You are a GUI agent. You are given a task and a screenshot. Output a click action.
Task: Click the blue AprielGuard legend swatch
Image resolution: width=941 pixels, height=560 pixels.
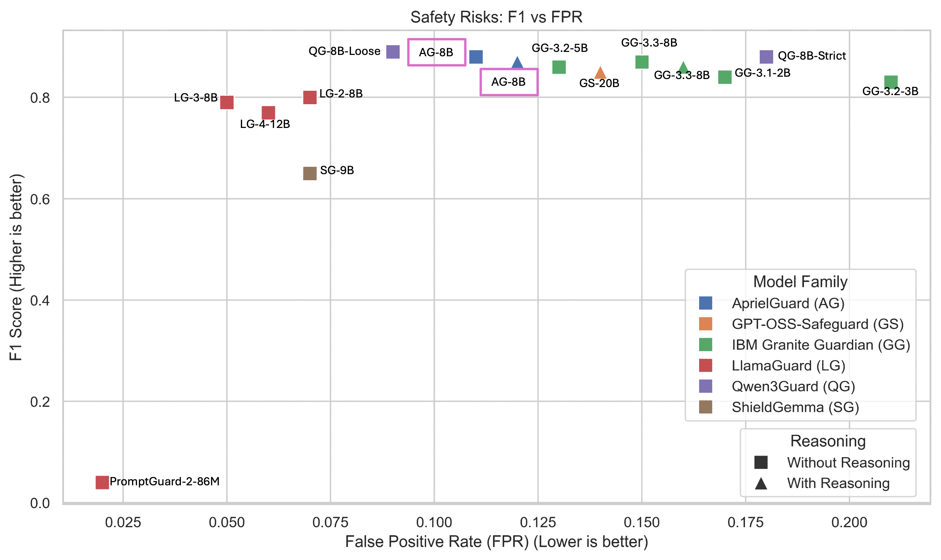[705, 303]
